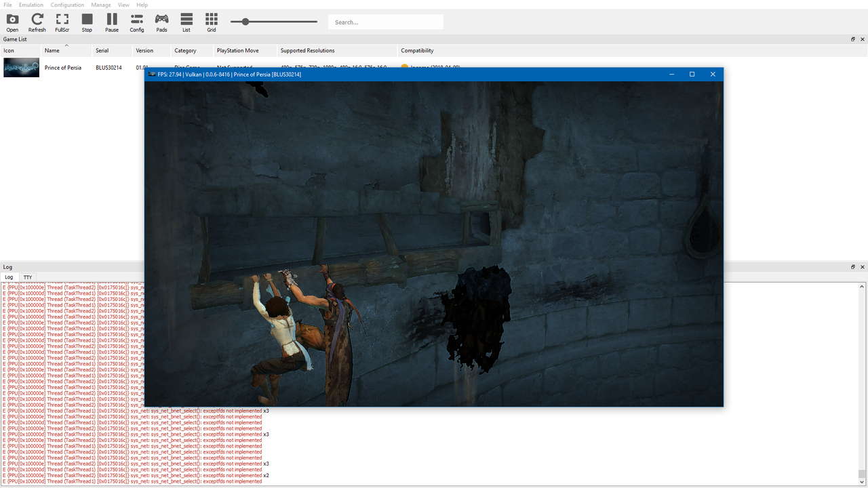Minimize the Prince of Persia game window
Screen dimensions: 868x488
pyautogui.click(x=671, y=74)
